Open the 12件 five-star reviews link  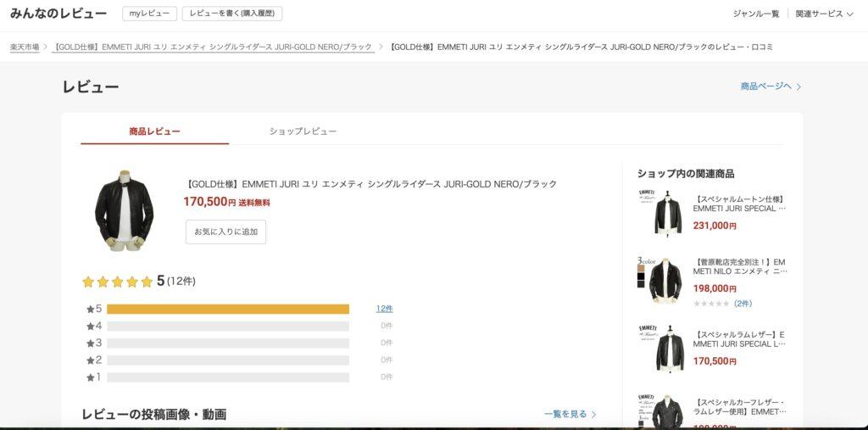point(384,309)
